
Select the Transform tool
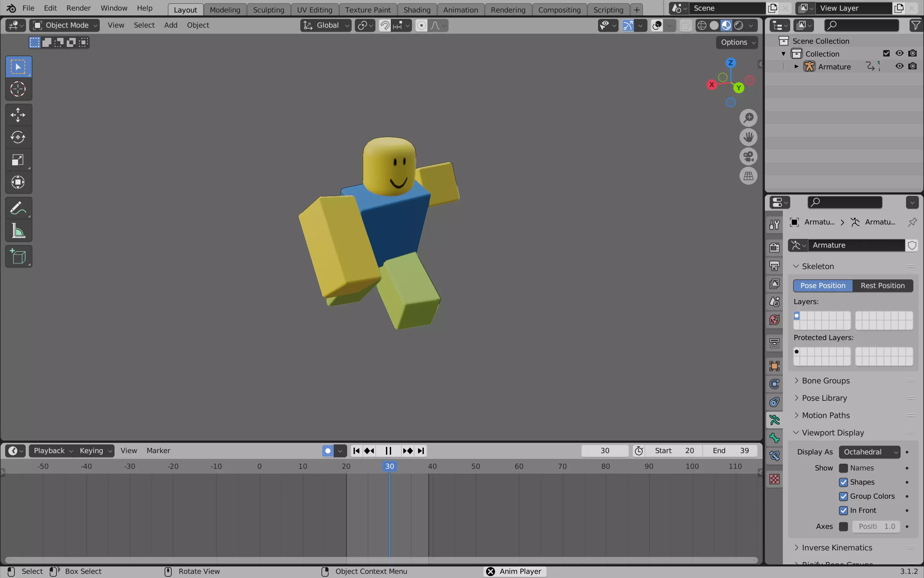click(x=18, y=182)
